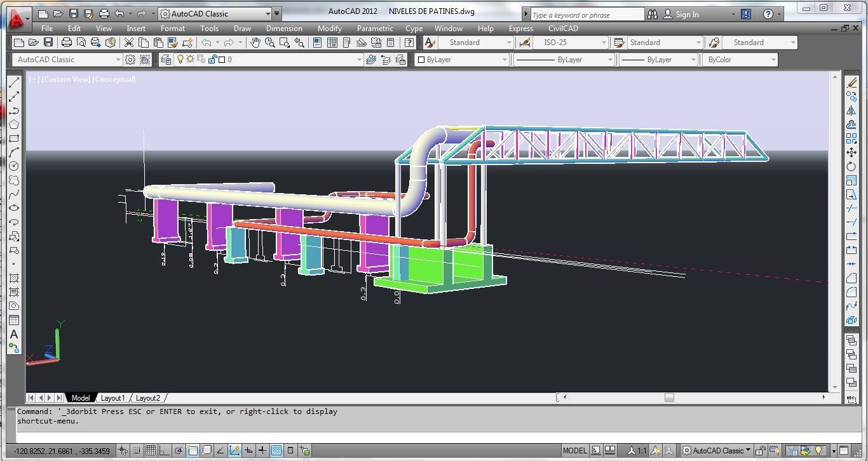Click the MODEL space status button
Screen dimensions: 868x461
574,451
